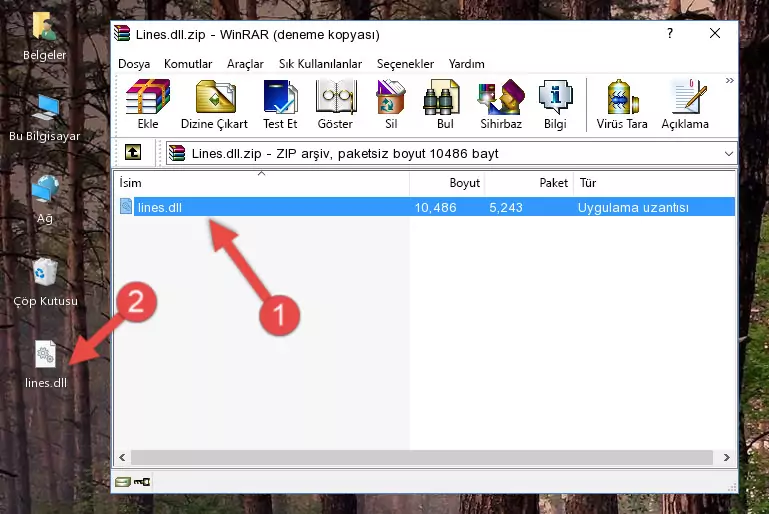Sort files by Boyut column
The height and width of the screenshot is (514, 769).
[x=447, y=183]
